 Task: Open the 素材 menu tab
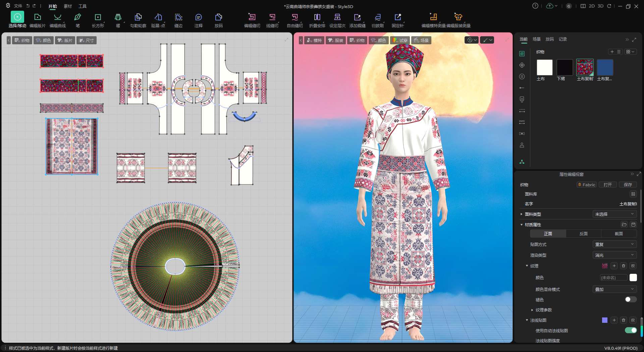tap(68, 6)
